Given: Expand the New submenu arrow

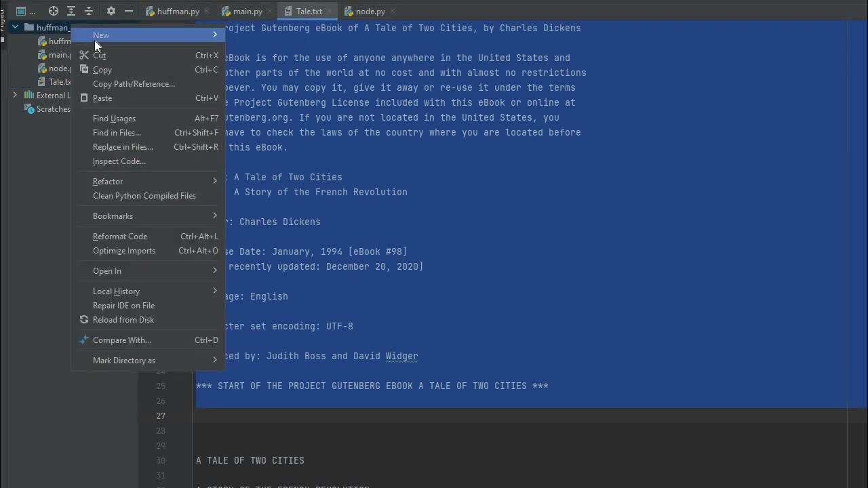Looking at the screenshot, I should (215, 35).
